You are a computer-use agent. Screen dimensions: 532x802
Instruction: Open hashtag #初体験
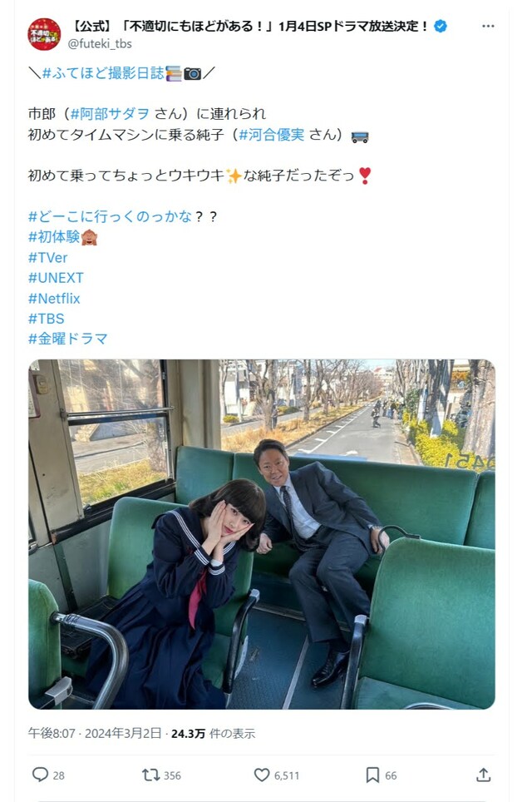coord(54,237)
